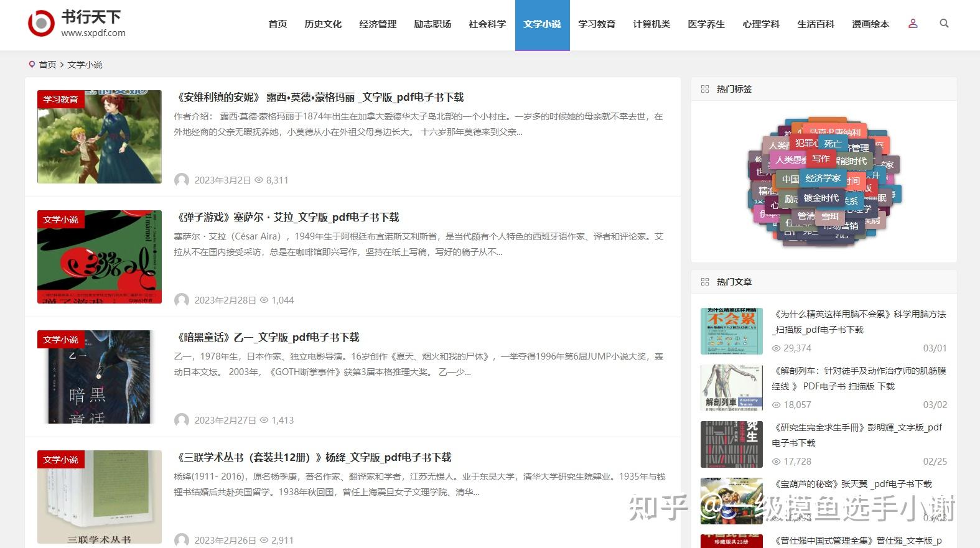Screen dimensions: 980x548
Task: Select the 镀金时代 tag in tag cloud
Action: 821,198
